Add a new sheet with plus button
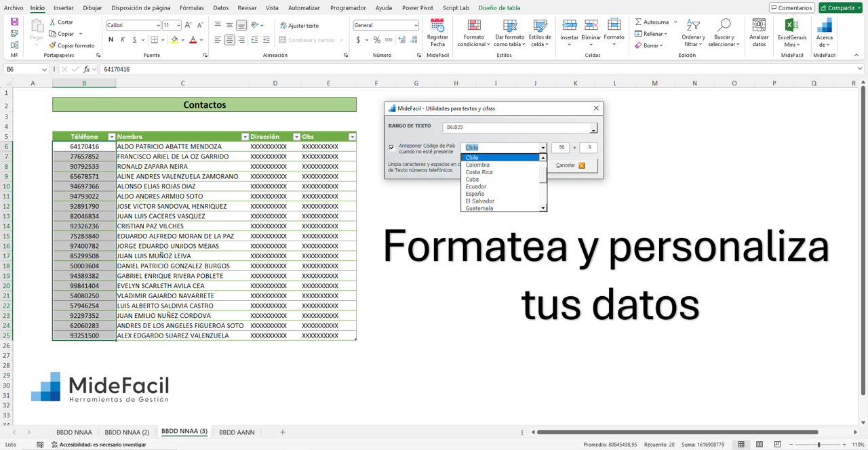The image size is (868, 450). (283, 432)
